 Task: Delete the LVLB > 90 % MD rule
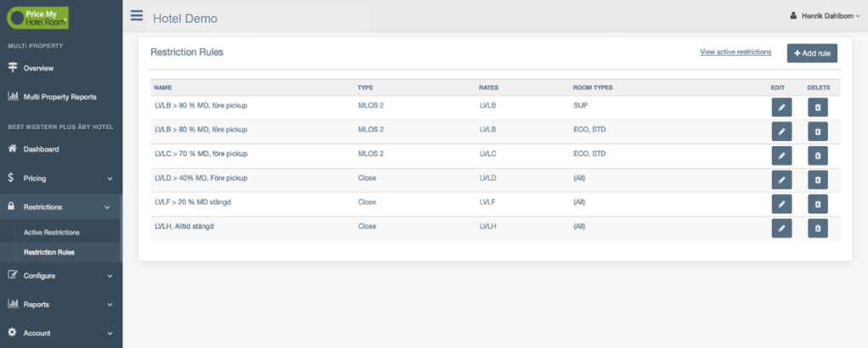(x=817, y=107)
